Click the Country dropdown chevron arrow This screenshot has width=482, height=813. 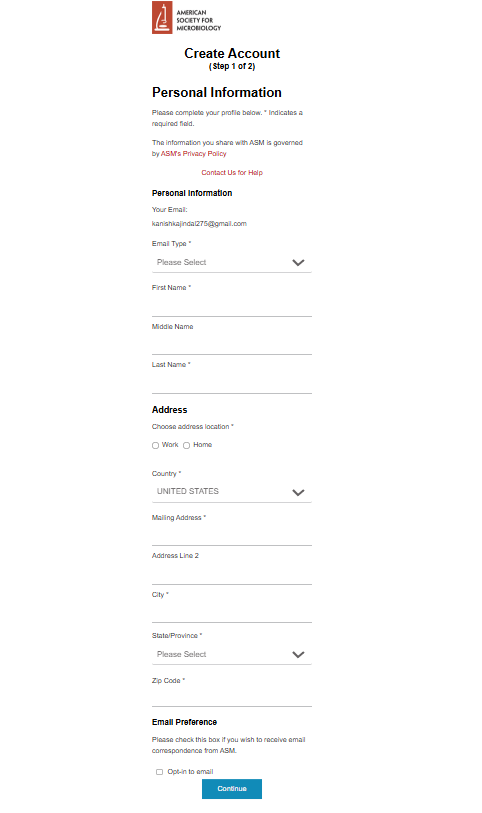click(298, 493)
